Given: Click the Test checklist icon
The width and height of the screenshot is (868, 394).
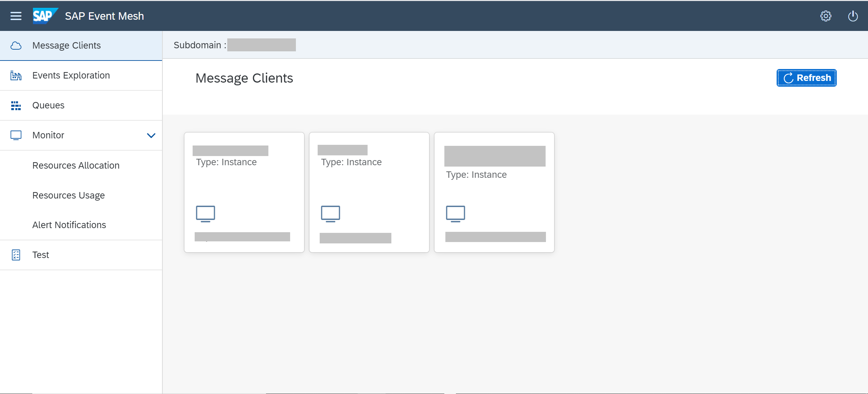Looking at the screenshot, I should coord(16,255).
